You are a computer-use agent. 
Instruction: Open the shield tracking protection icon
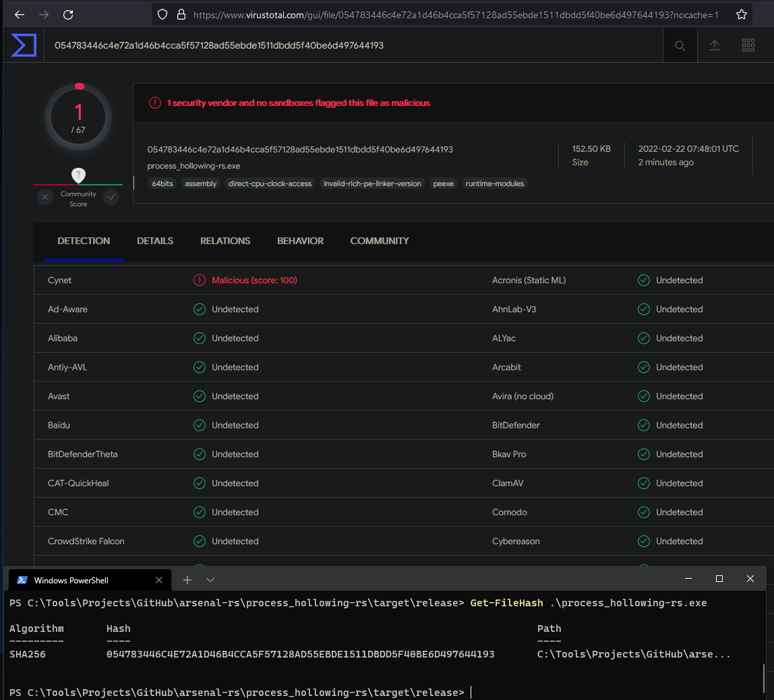tap(162, 15)
